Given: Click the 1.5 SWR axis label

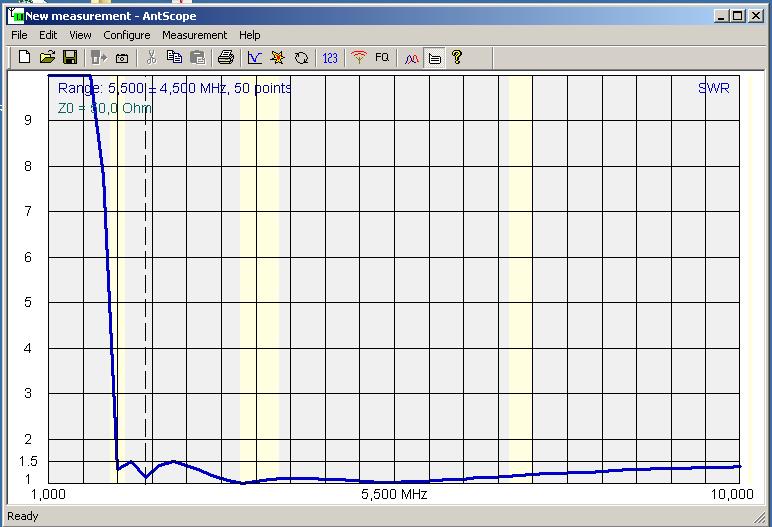Looking at the screenshot, I should (x=28, y=461).
